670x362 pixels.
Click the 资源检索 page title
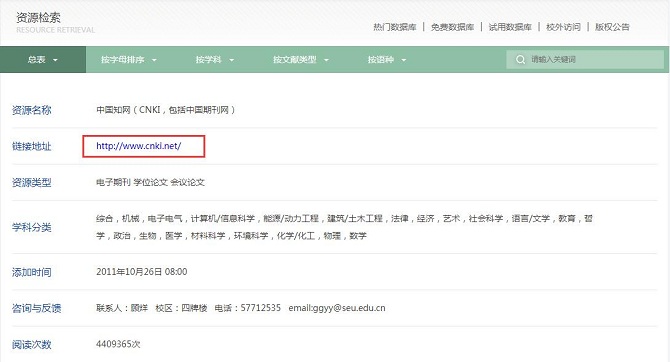click(38, 18)
